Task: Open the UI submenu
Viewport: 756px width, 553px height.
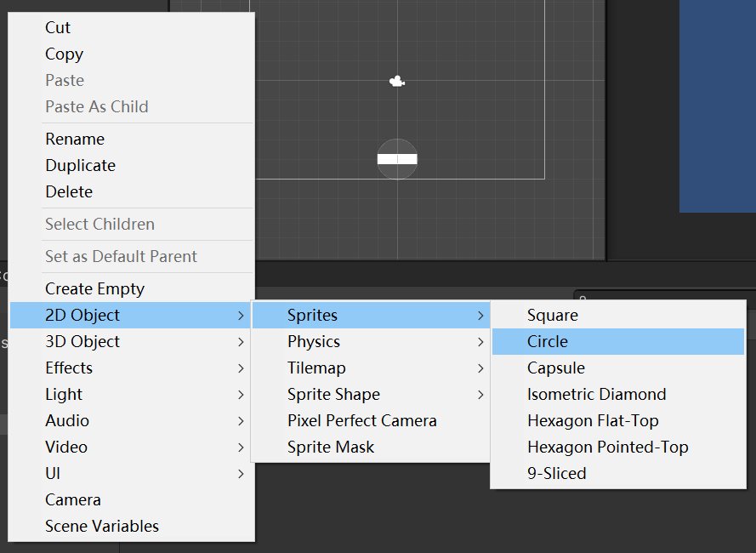Action: click(53, 474)
